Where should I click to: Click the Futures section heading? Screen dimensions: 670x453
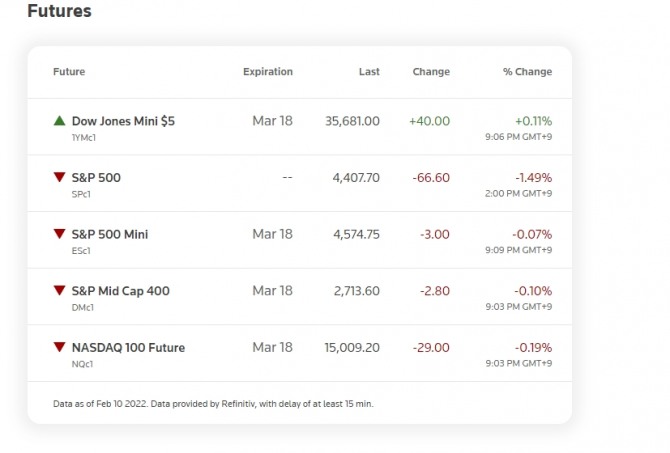[59, 12]
